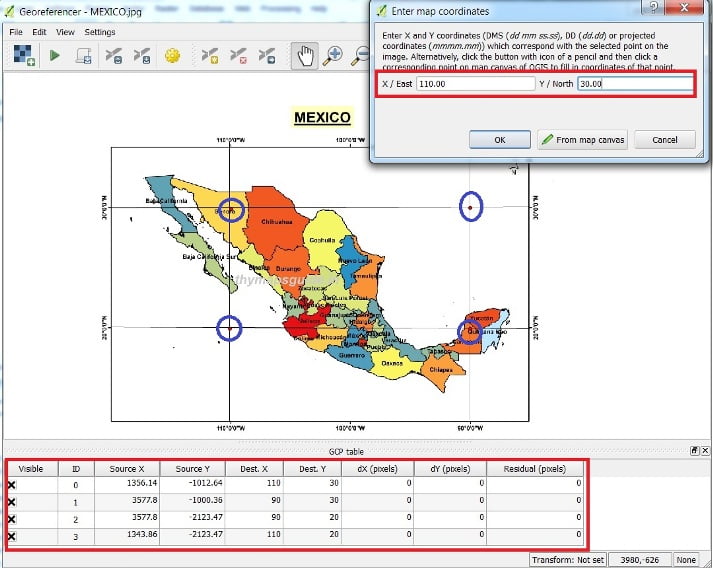Screen dimensions: 713x568
Task: Click the help question mark of the dialog
Action: coord(653,7)
